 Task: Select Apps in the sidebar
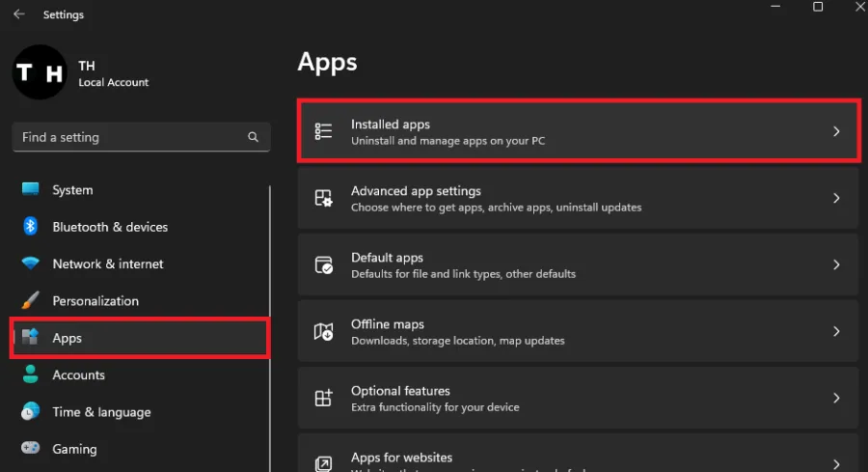(x=140, y=338)
